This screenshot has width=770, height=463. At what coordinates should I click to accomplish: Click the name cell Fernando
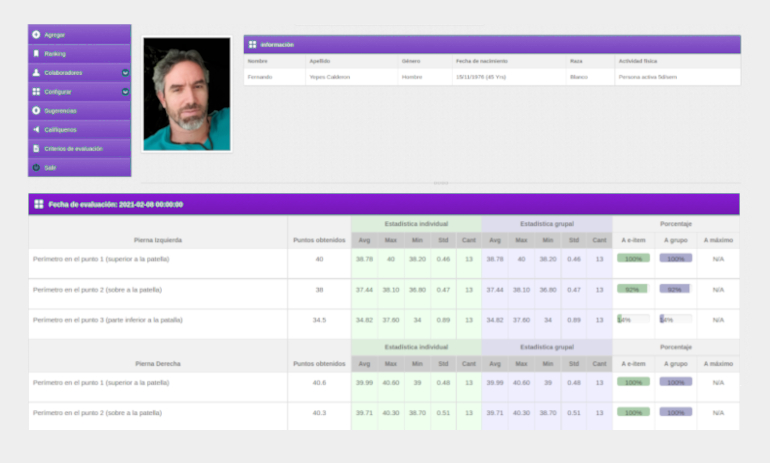pos(275,77)
